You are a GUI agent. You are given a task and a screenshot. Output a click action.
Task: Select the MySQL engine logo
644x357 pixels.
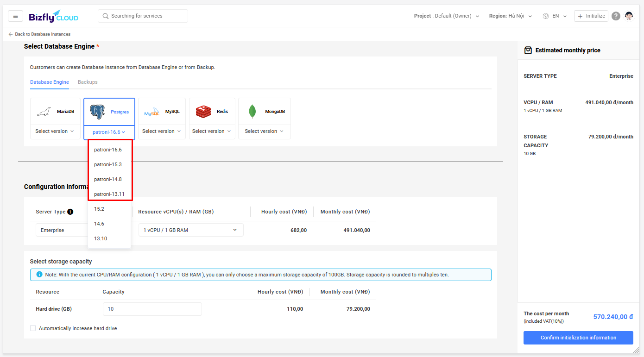(x=152, y=112)
